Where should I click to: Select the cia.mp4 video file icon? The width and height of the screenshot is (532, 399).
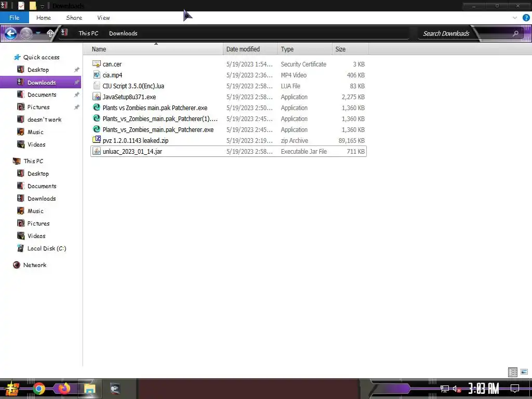96,75
